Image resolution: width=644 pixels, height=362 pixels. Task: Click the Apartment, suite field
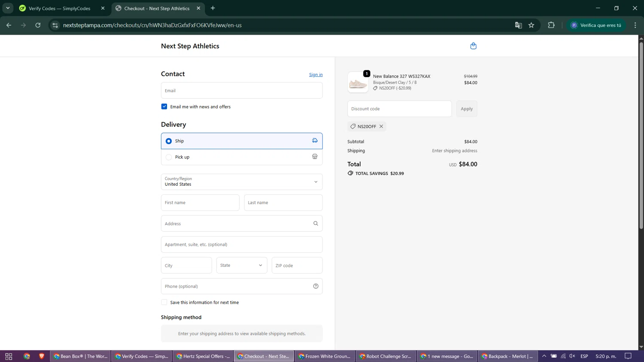pos(242,244)
